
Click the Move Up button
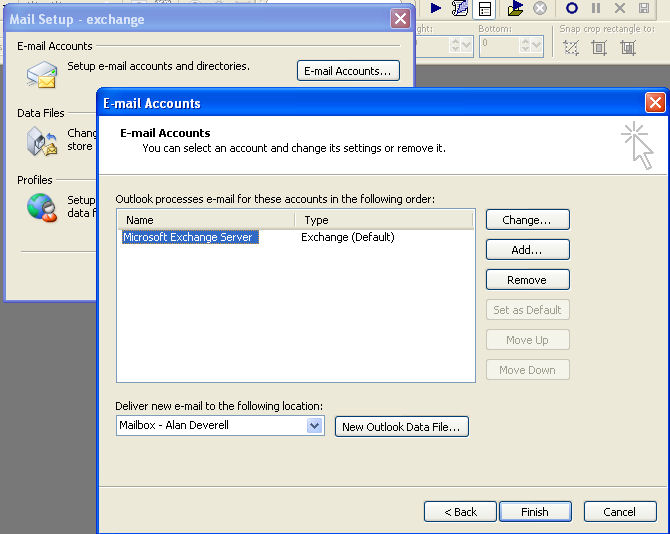coord(528,340)
